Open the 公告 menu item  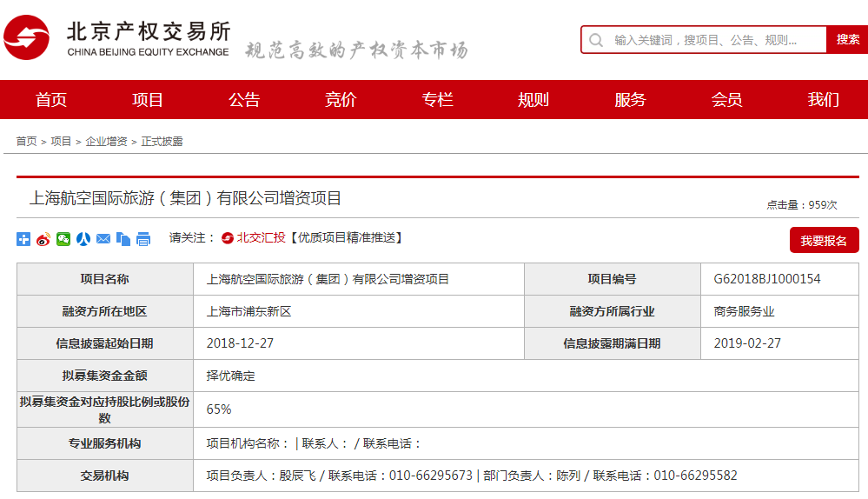click(x=244, y=100)
